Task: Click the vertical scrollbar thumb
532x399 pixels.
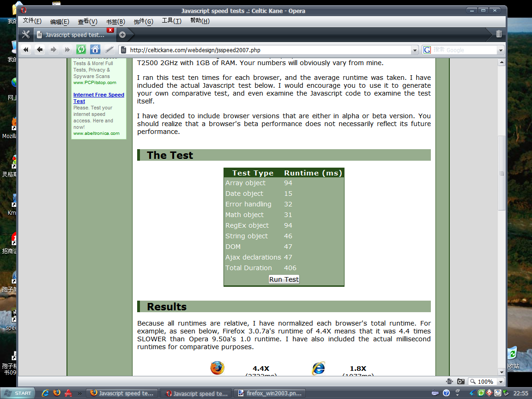Action: 502,173
